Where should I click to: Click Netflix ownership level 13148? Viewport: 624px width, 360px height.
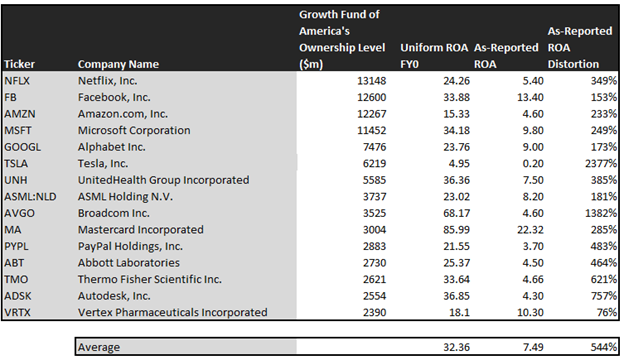371,81
